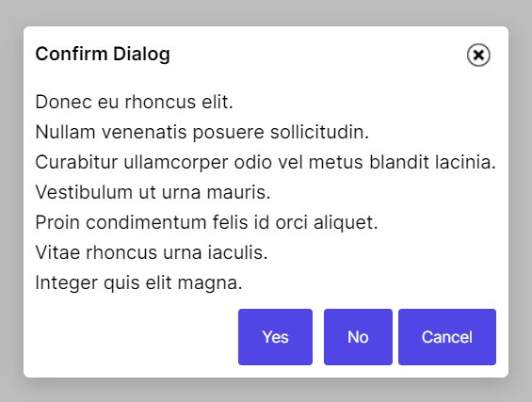Viewport: 532px width, 402px height.
Task: Confirm by selecting the purple Yes button
Action: coord(275,337)
